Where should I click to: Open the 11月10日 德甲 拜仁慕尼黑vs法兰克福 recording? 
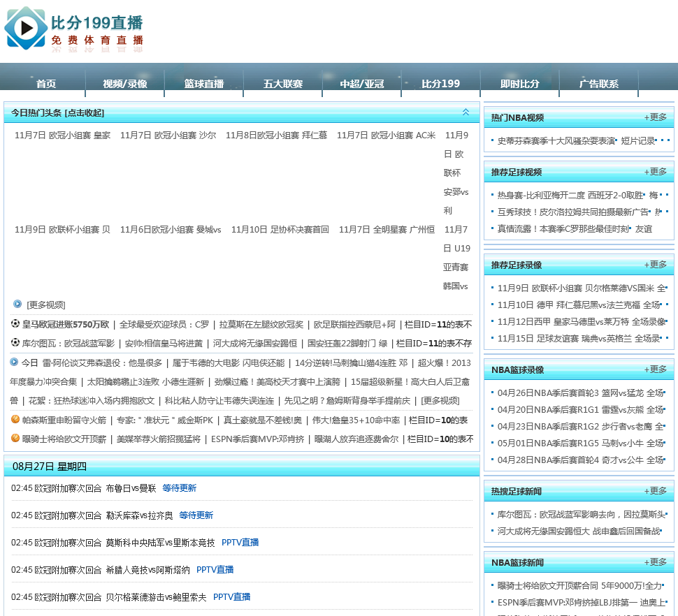pos(578,305)
